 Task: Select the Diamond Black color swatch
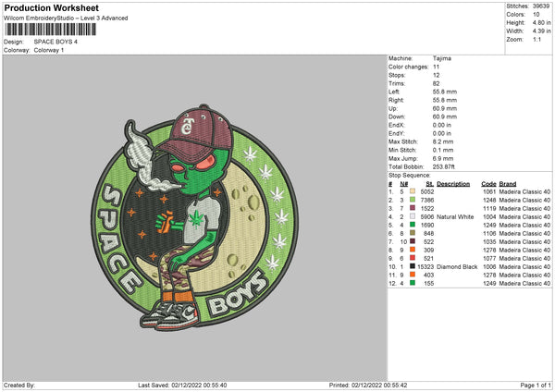pos(413,266)
